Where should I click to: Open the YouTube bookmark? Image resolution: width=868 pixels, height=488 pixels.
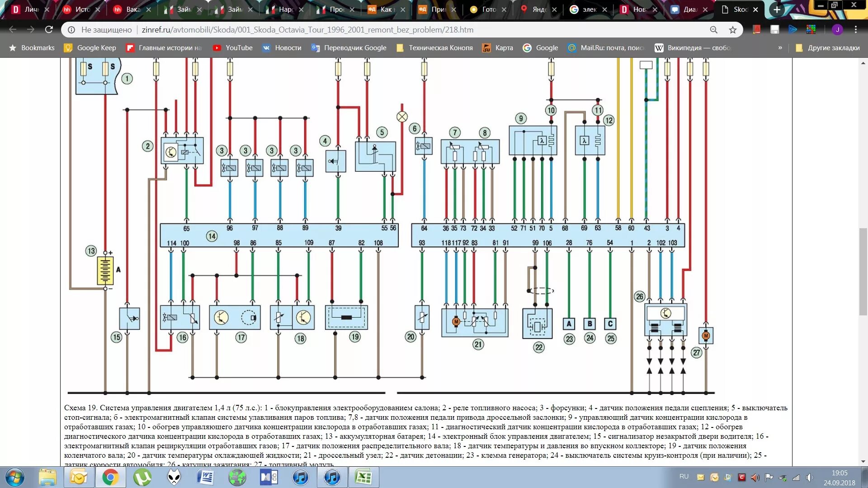[233, 48]
